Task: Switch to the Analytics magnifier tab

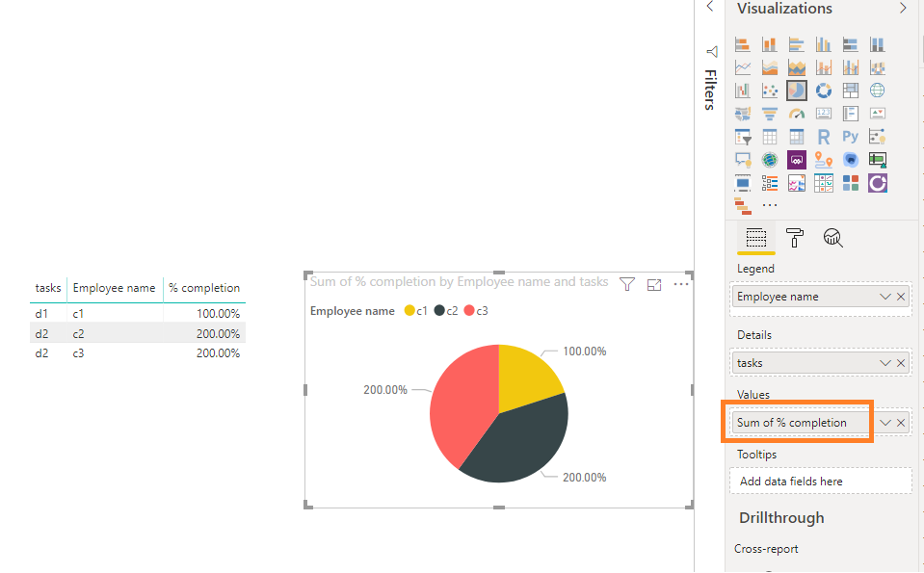Action: point(832,238)
